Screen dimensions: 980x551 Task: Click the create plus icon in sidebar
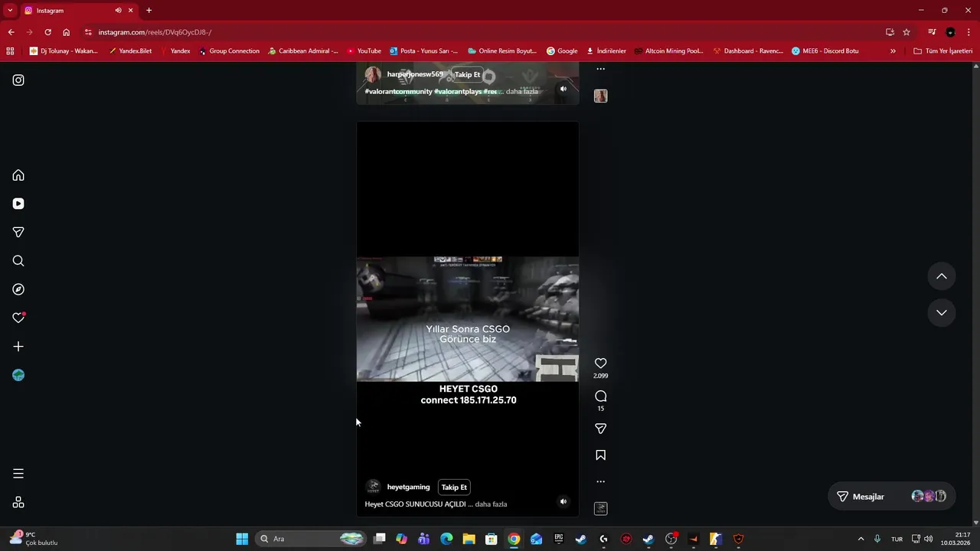[18, 347]
